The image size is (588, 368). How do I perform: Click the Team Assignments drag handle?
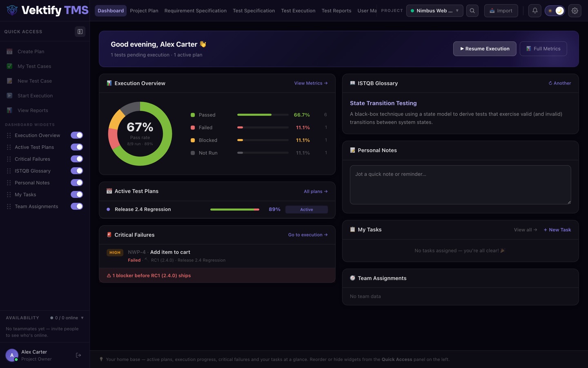pos(9,206)
